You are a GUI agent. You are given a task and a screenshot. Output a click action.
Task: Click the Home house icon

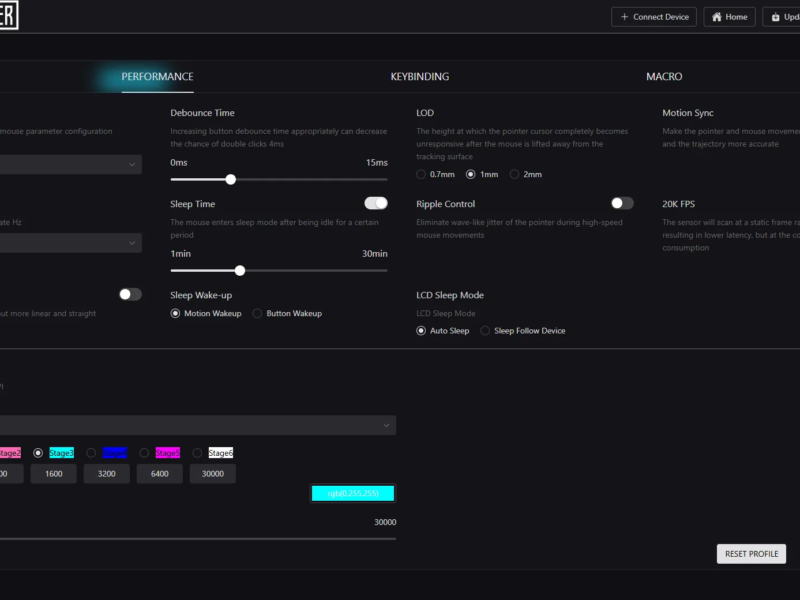717,17
